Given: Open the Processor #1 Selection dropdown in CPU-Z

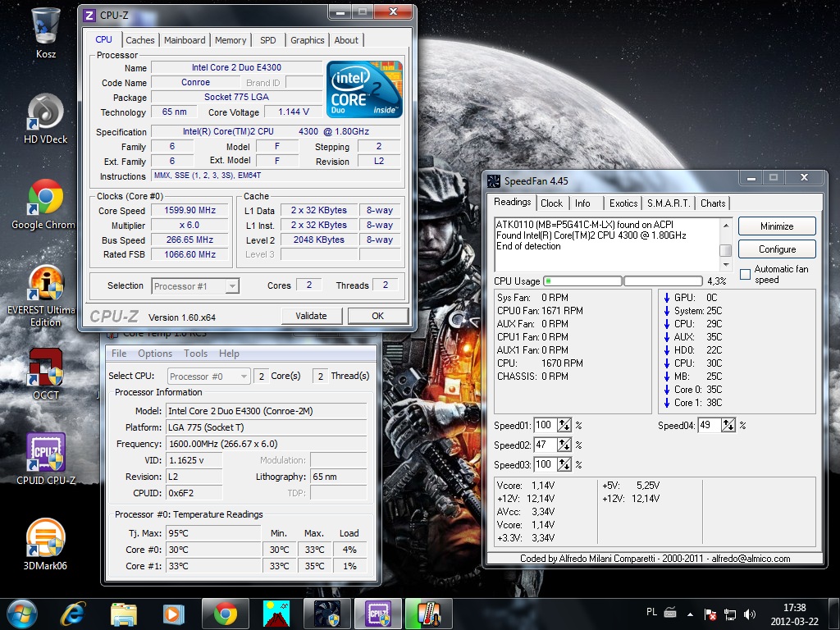Looking at the screenshot, I should (x=232, y=286).
